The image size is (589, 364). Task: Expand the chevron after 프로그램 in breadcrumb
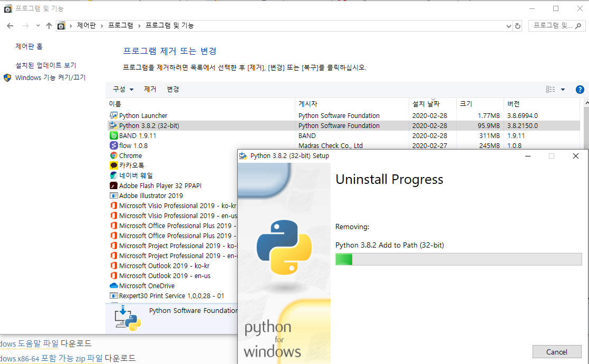point(139,25)
